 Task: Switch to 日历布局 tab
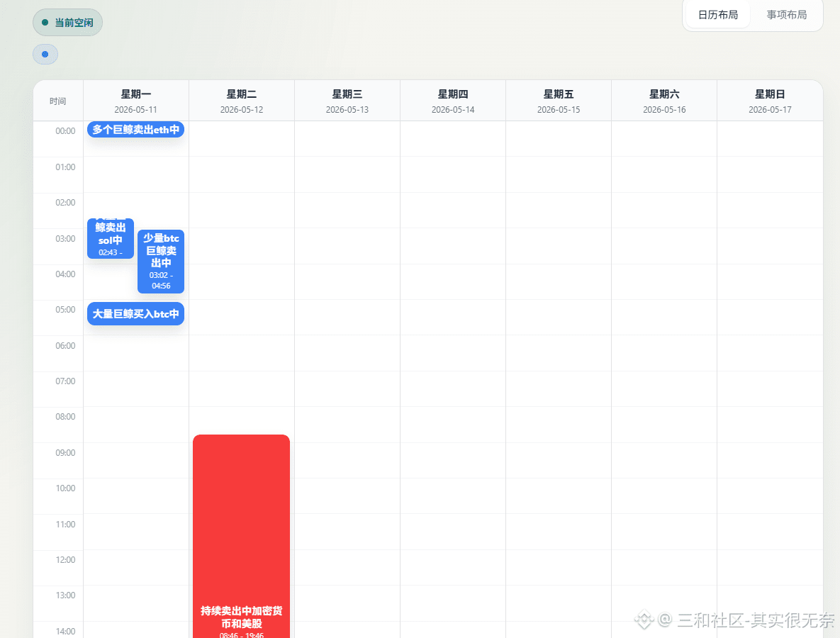[718, 15]
